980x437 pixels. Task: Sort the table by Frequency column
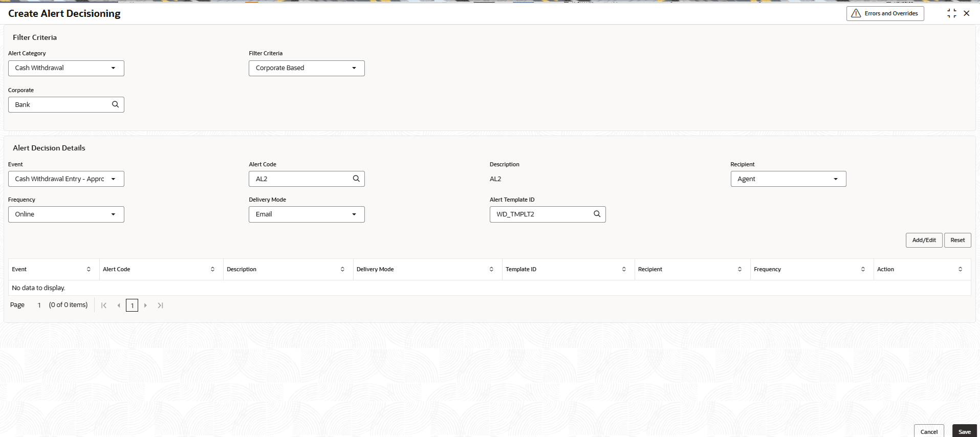point(863,269)
